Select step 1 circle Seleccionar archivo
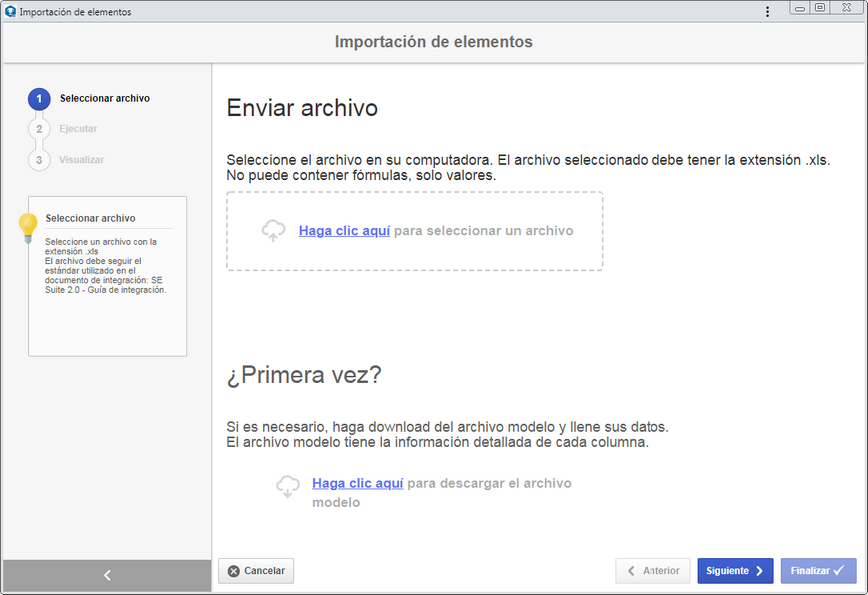The image size is (868, 595). tap(39, 99)
